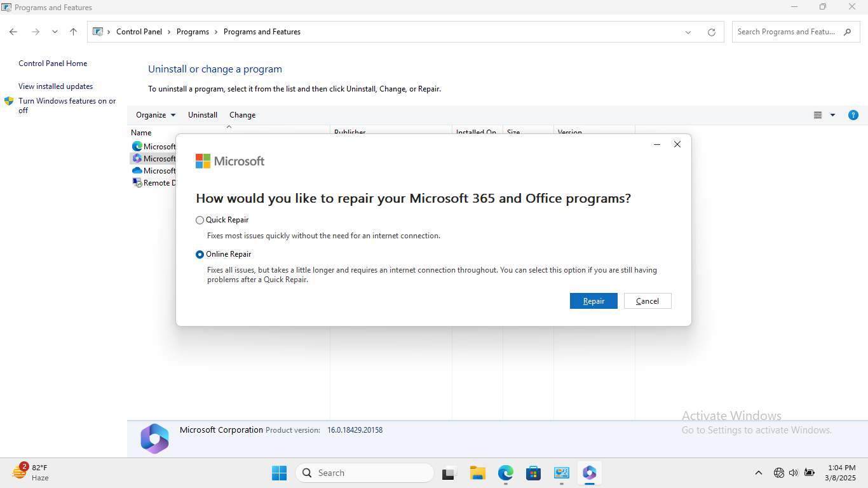Click the Repair button

tap(593, 301)
